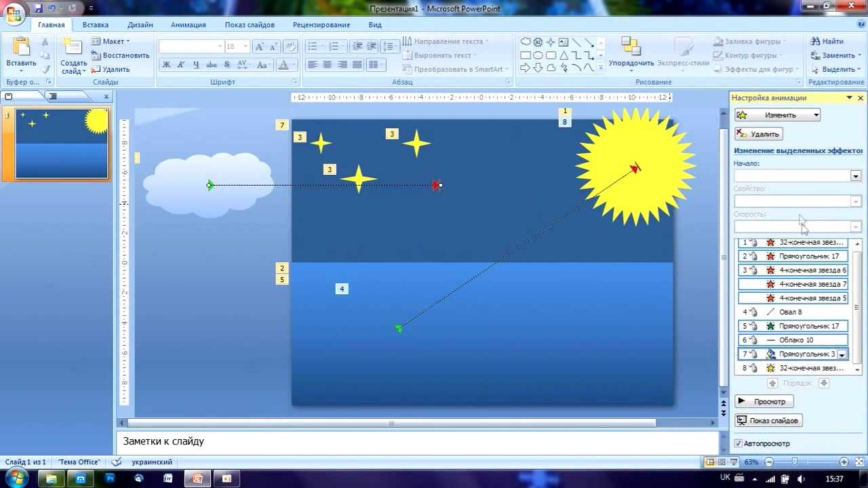
Task: Click the zoom out minus icon
Action: pyautogui.click(x=769, y=462)
